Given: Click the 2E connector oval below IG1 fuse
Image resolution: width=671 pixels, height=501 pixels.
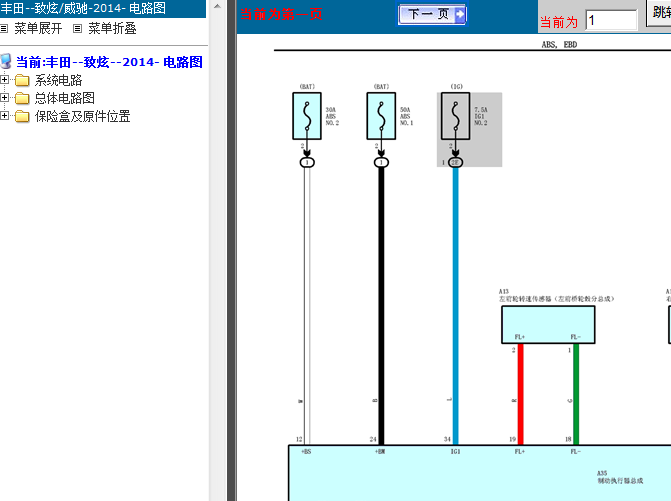Looking at the screenshot, I should 455,163.
